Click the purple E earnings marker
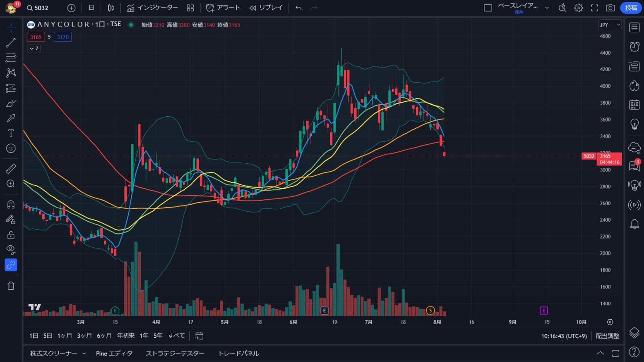 [x=544, y=311]
